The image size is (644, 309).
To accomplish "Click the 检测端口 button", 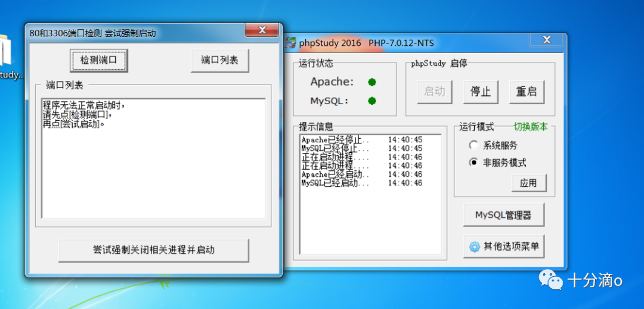I will click(98, 61).
